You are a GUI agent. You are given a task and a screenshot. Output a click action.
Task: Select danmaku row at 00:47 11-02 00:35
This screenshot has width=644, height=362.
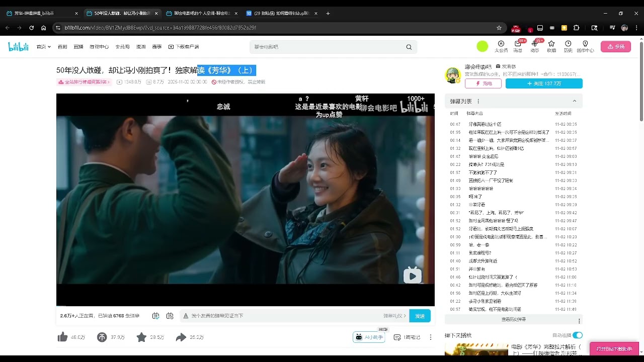[x=514, y=124]
